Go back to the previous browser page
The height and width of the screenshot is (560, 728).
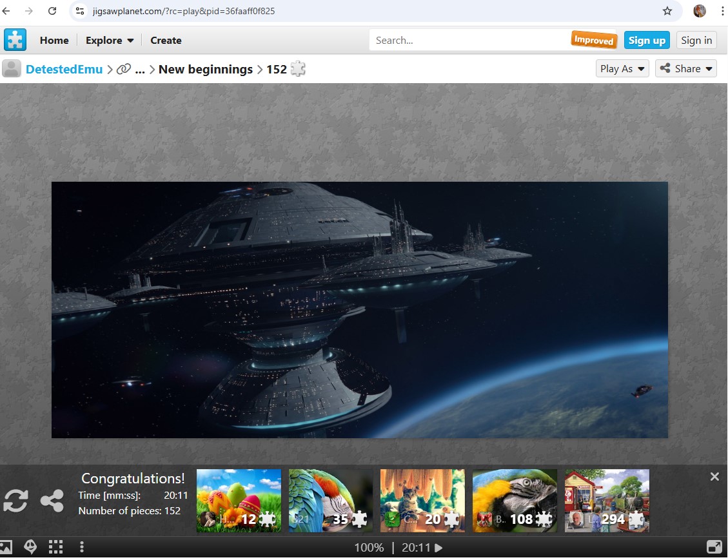click(6, 11)
